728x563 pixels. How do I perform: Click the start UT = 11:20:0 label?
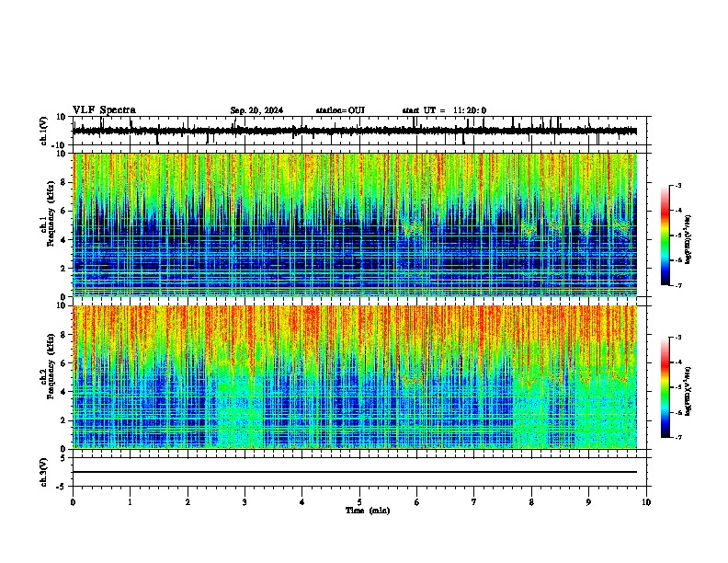pos(444,110)
